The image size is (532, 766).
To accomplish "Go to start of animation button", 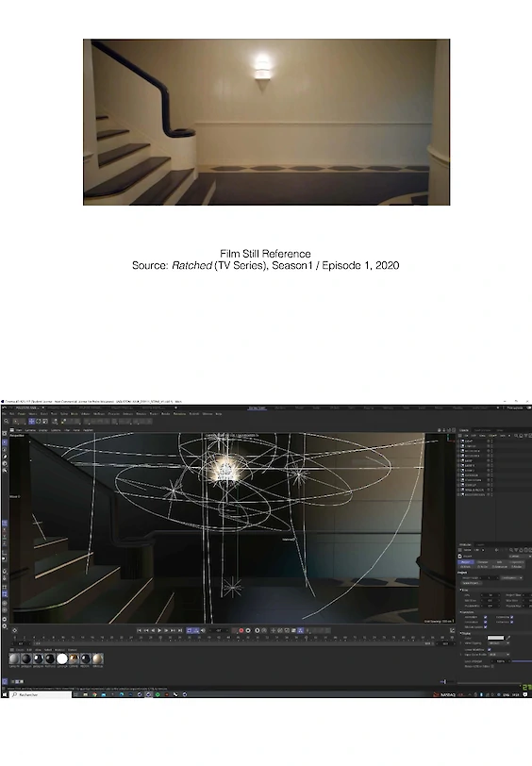I will (x=139, y=630).
